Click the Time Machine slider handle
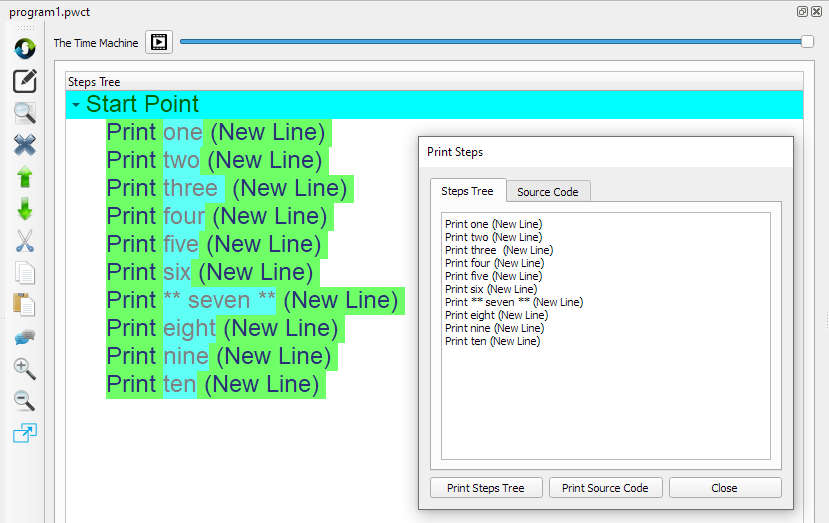The width and height of the screenshot is (829, 523). coord(807,41)
